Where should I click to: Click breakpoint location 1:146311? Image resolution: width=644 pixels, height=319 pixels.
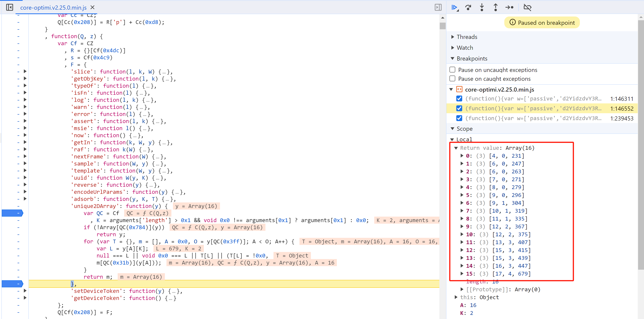coord(622,99)
